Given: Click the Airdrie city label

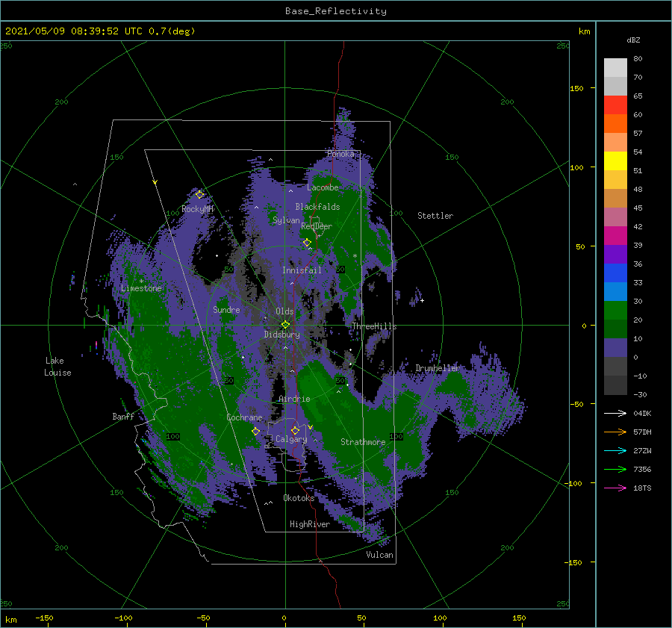Looking at the screenshot, I should pyautogui.click(x=294, y=399).
